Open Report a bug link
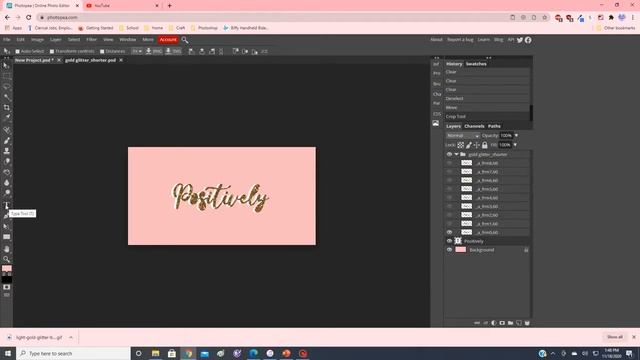The image size is (640, 360). (x=460, y=40)
